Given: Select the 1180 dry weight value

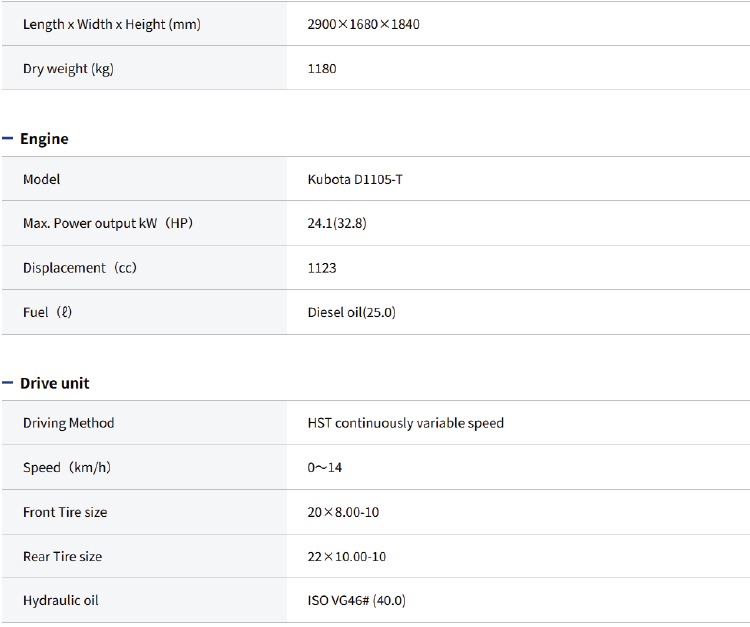Looking at the screenshot, I should (322, 69).
